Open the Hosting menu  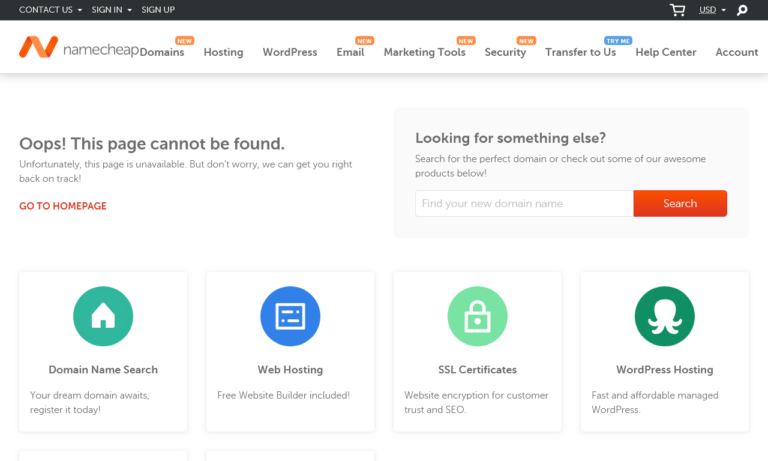(x=223, y=52)
